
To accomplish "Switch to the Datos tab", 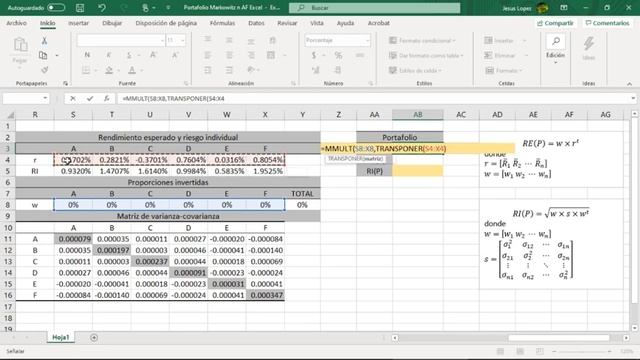I will point(256,23).
